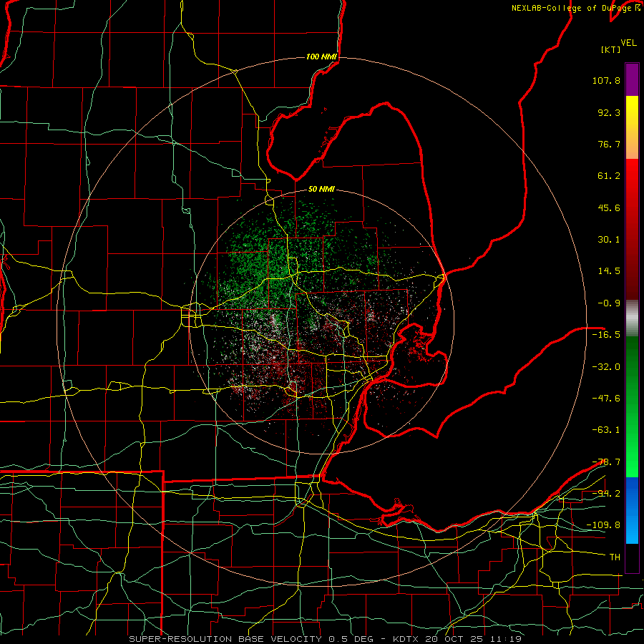Click the 76.7 value on velocity scale

pyautogui.click(x=609, y=144)
